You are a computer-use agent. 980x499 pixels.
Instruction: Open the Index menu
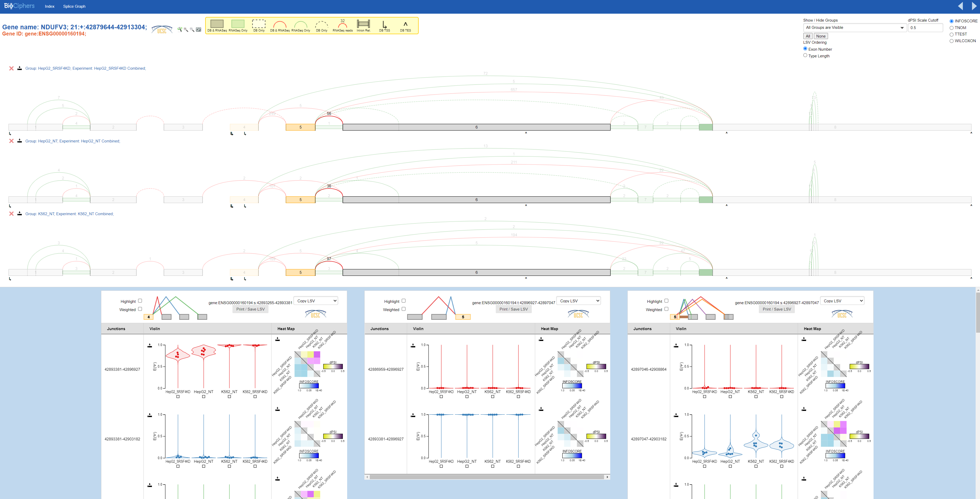click(x=49, y=6)
